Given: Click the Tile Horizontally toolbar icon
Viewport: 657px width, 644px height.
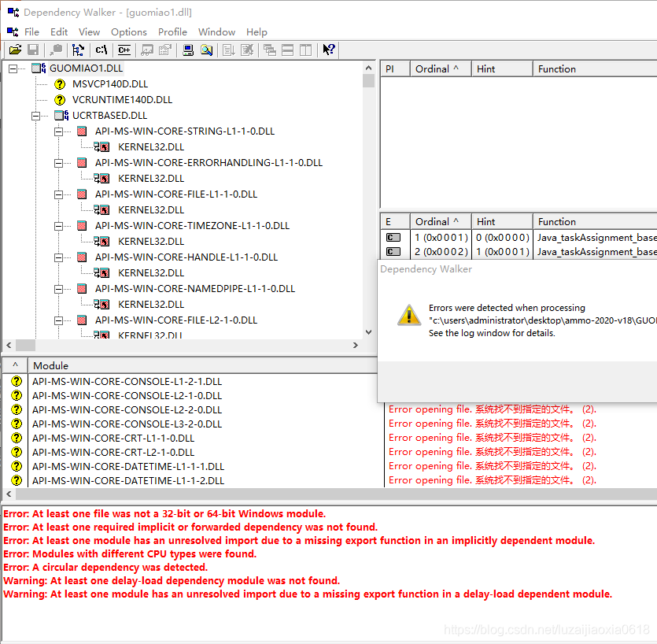Looking at the screenshot, I should (x=288, y=50).
